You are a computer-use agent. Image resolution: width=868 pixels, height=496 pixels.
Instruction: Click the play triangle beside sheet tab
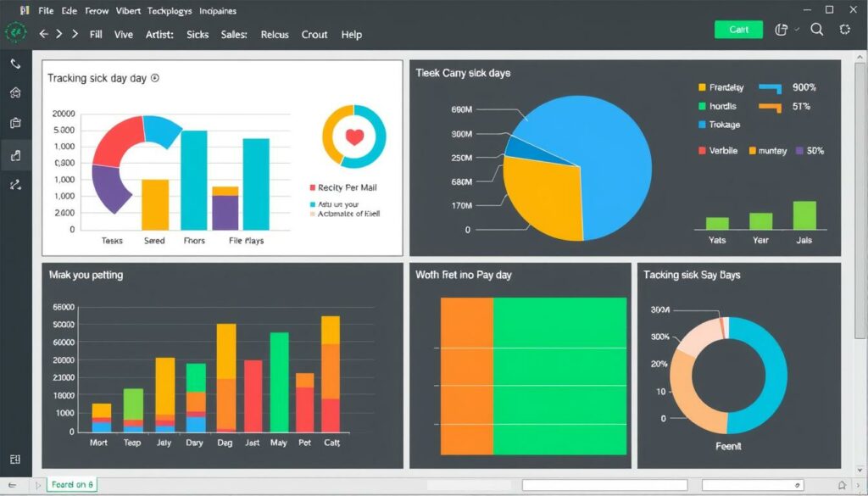tap(38, 485)
